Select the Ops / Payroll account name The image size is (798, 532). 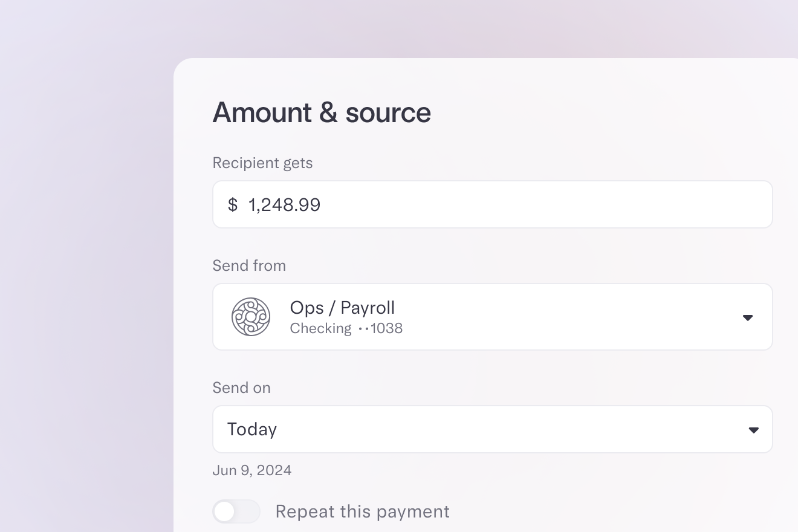342,308
